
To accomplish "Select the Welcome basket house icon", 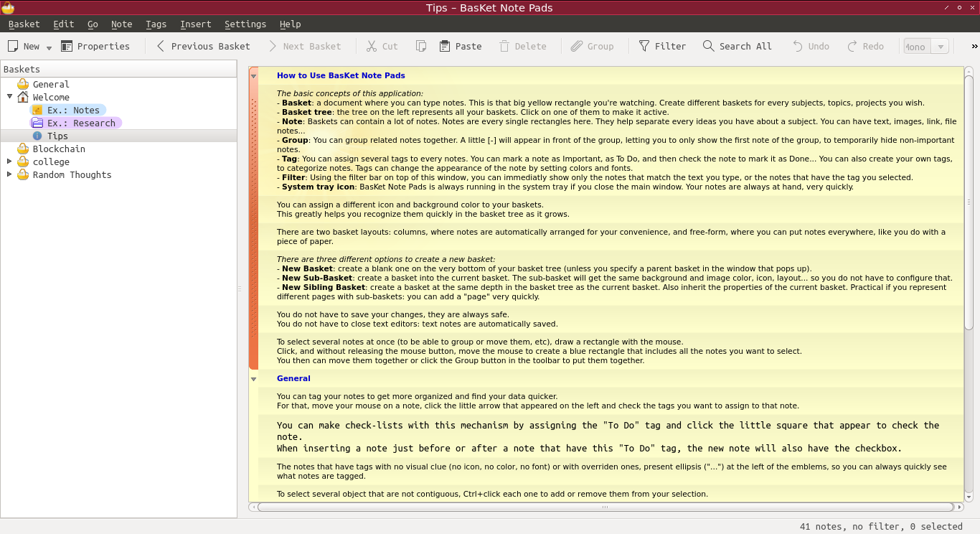I will [23, 97].
